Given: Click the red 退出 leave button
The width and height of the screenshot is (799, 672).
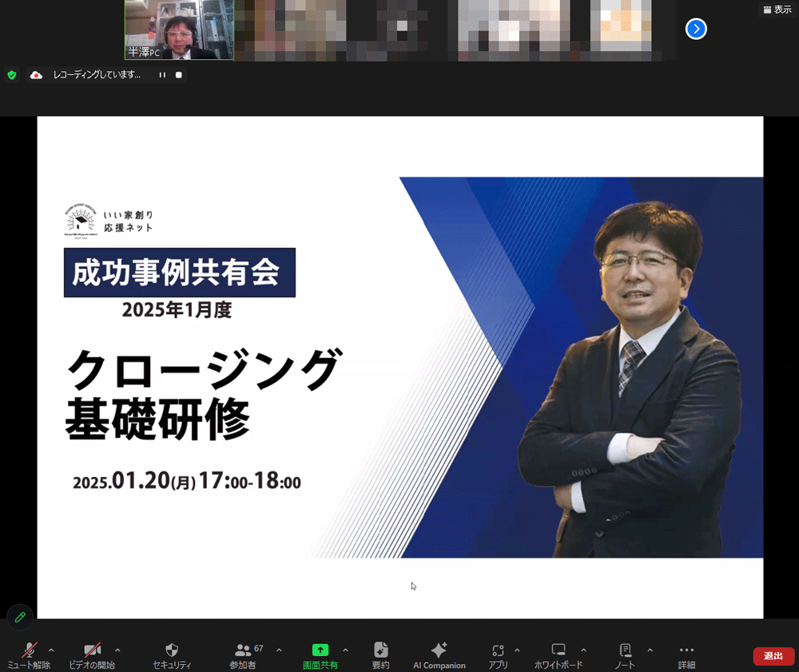Looking at the screenshot, I should (773, 656).
